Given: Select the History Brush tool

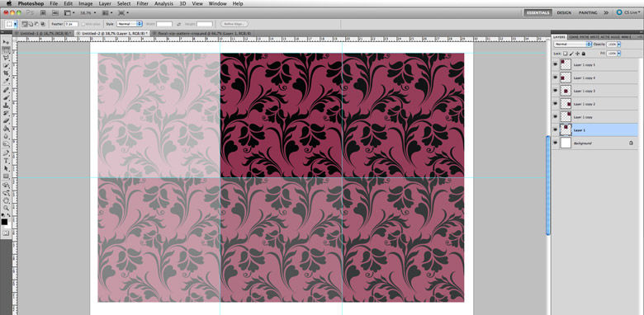Looking at the screenshot, I should pos(6,113).
